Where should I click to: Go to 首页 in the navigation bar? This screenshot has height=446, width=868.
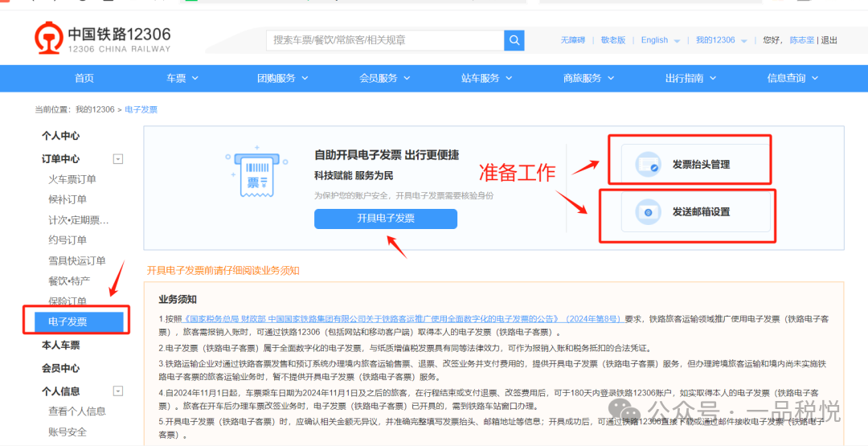click(84, 78)
